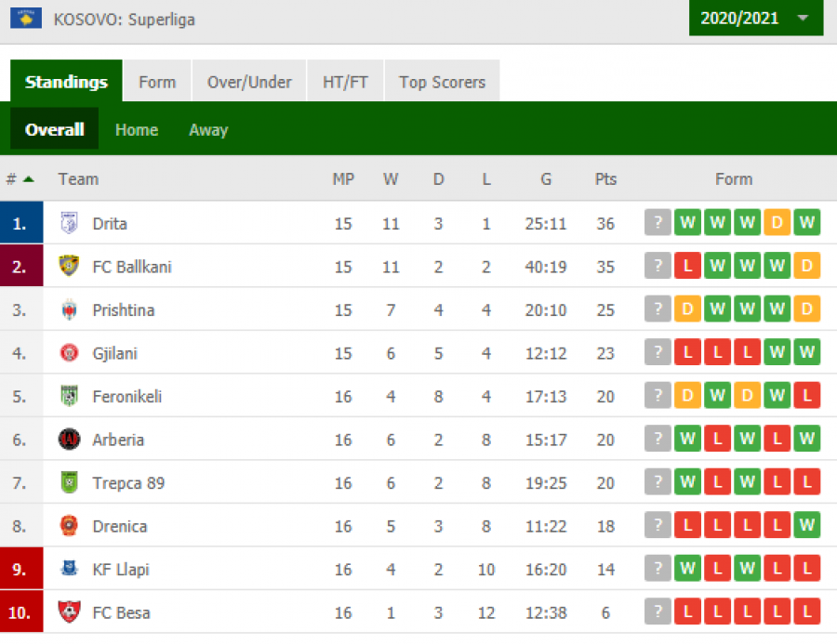Show Home standings
Screen dimensions: 837x644
point(137,130)
